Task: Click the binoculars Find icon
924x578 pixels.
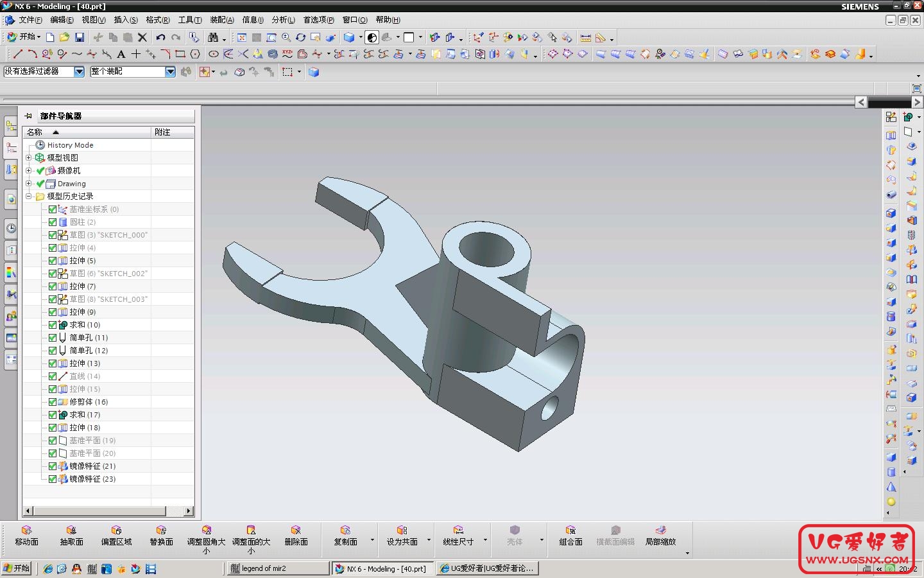Action: click(213, 37)
